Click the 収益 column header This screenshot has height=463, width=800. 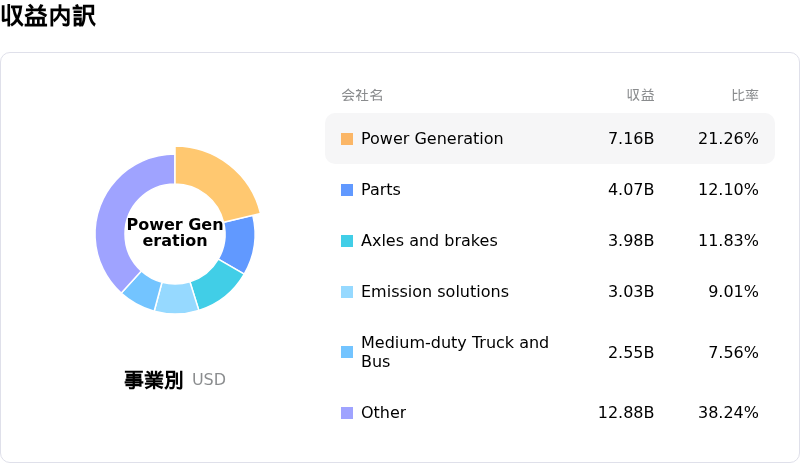(x=640, y=96)
